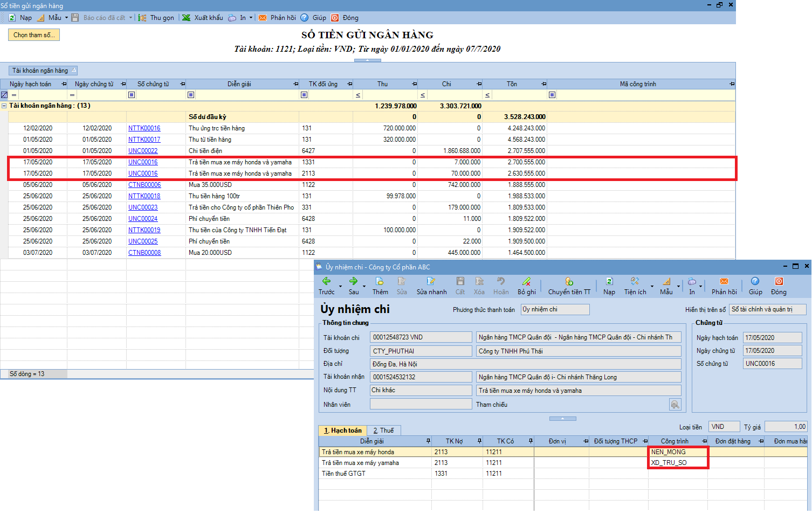Open voucher link NTTK00019

[x=144, y=230]
